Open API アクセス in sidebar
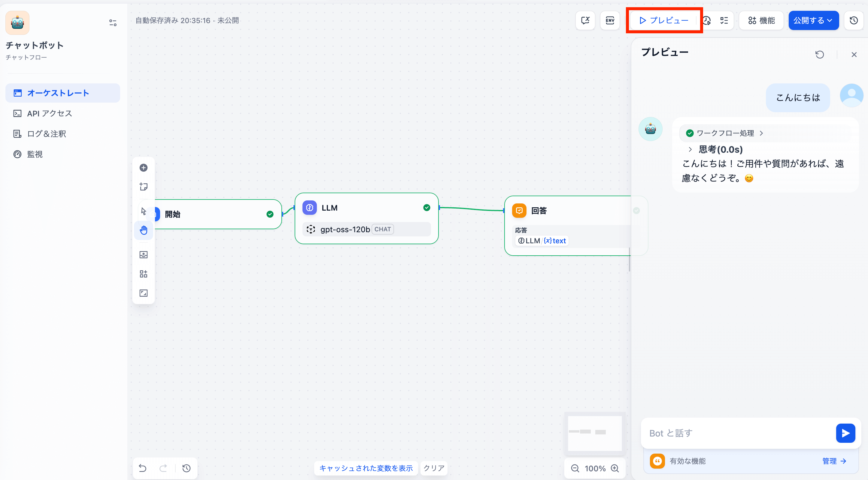 (x=49, y=113)
